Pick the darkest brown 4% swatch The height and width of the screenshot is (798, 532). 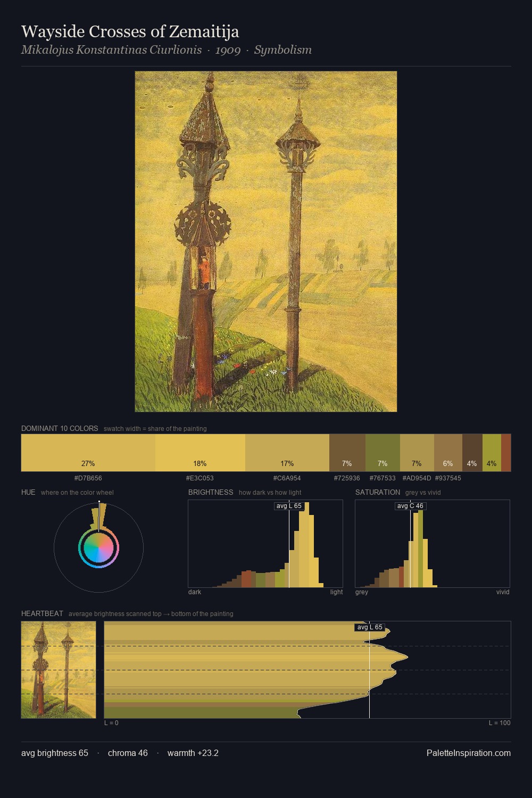[x=472, y=453]
